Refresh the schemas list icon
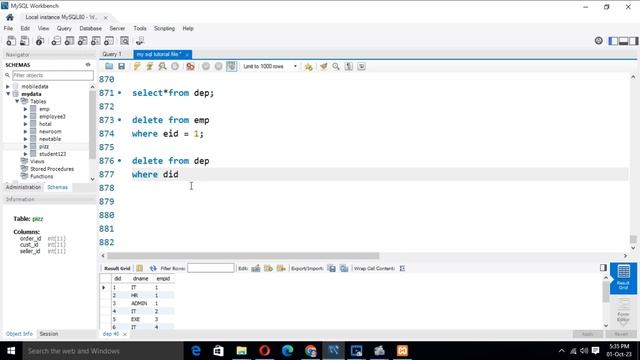640x360 pixels. click(88, 64)
